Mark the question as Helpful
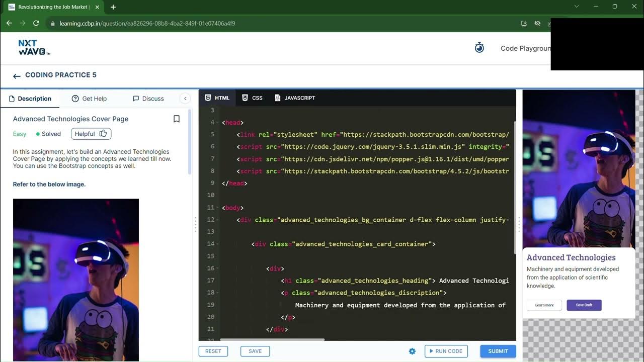This screenshot has width=644, height=362. 91,134
